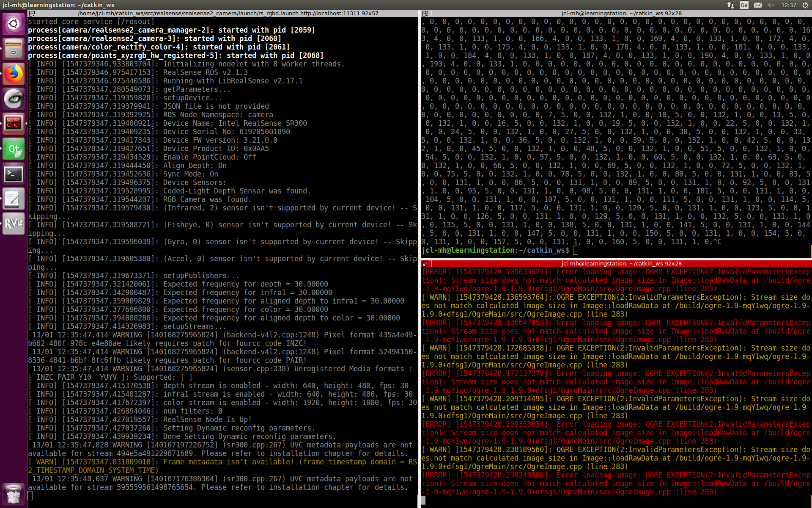Toggle the muted sound volume indicator

pyautogui.click(x=771, y=5)
